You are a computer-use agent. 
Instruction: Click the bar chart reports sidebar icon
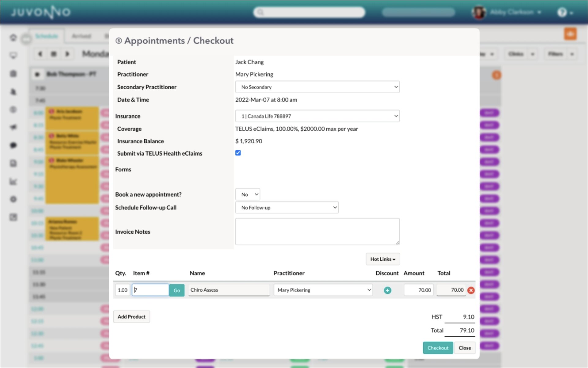[13, 181]
